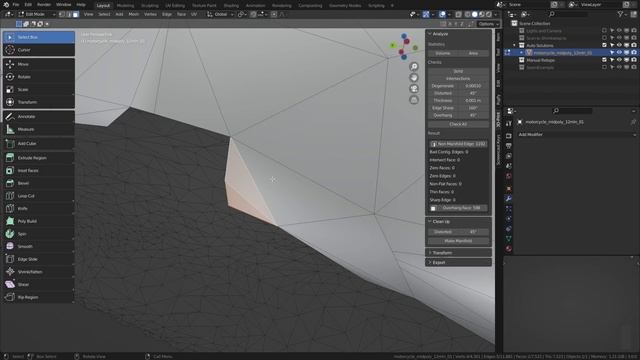Viewport: 640px width, 360px height.
Task: Open the Mesh menu in viewport header
Action: 133,14
